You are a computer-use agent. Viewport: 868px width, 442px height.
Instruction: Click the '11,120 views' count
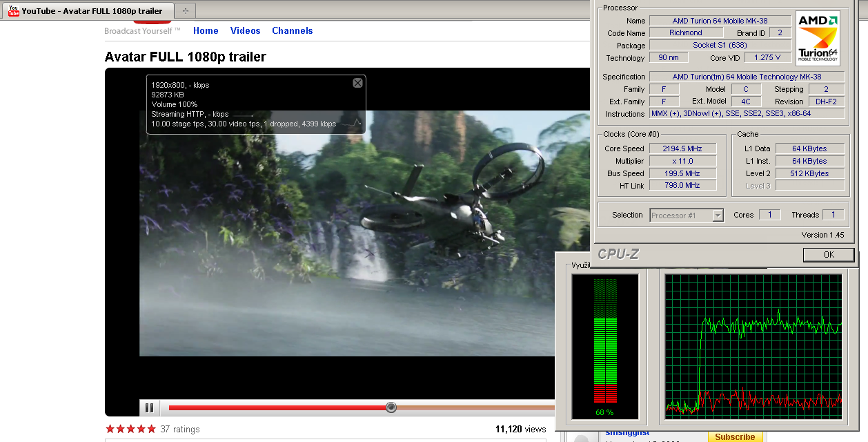521,429
